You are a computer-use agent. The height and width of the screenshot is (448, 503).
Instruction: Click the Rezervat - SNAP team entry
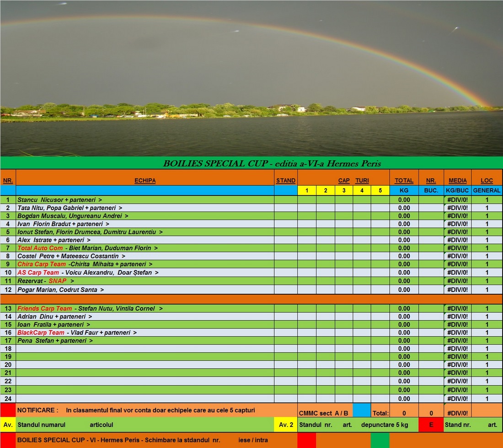[46, 281]
